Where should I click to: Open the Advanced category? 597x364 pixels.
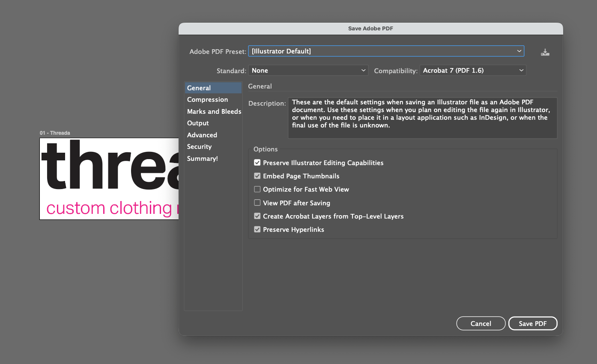213,135
